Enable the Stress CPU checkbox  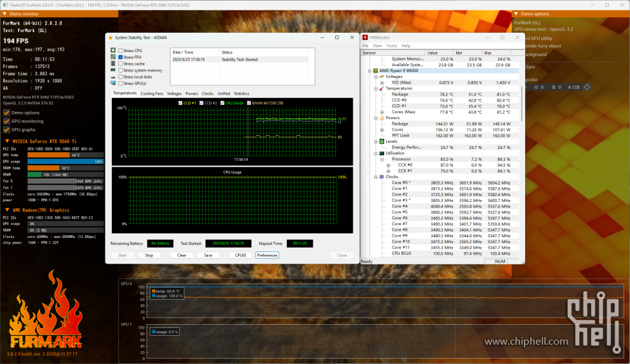[120, 51]
